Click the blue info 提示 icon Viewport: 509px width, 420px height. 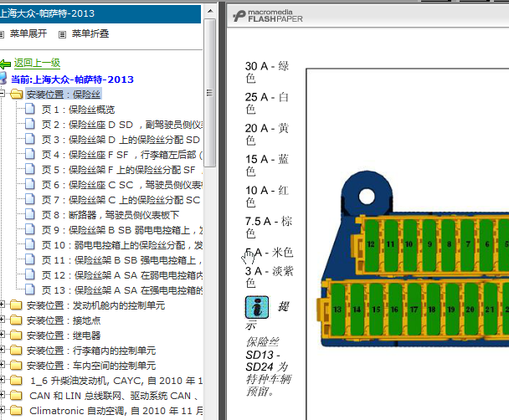pyautogui.click(x=257, y=307)
